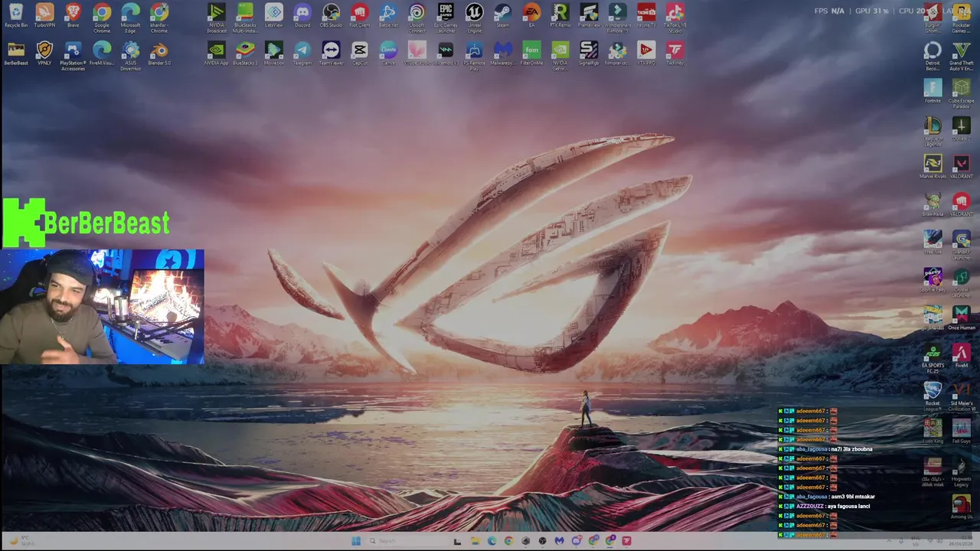Open the Recycle Bin desktop icon
This screenshot has width=980, height=551.
tap(16, 15)
